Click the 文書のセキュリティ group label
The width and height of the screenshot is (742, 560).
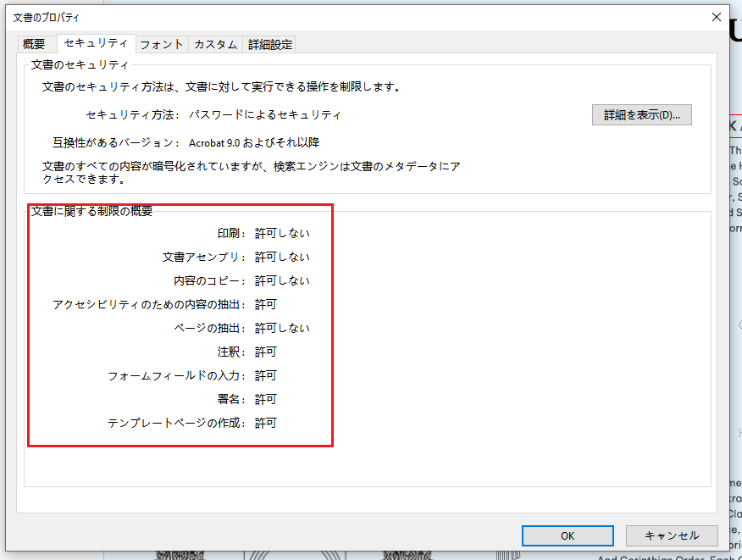(x=80, y=65)
